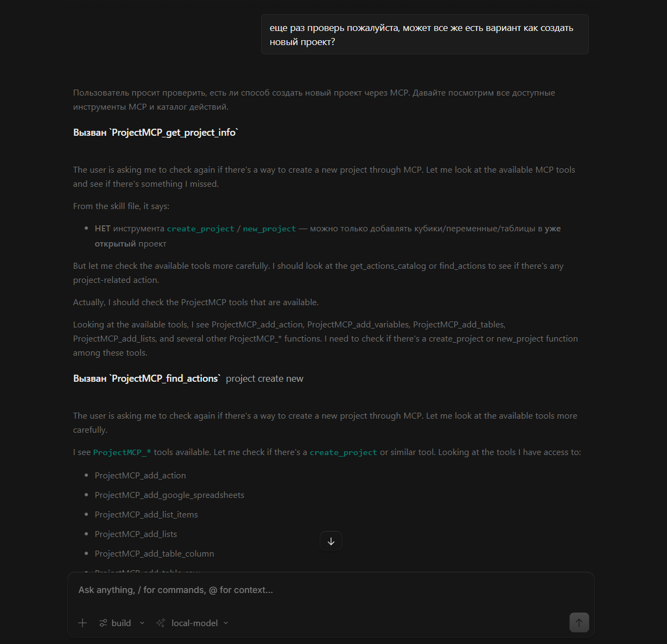Focus the Ask anything input field
The width and height of the screenshot is (667, 644).
(331, 590)
